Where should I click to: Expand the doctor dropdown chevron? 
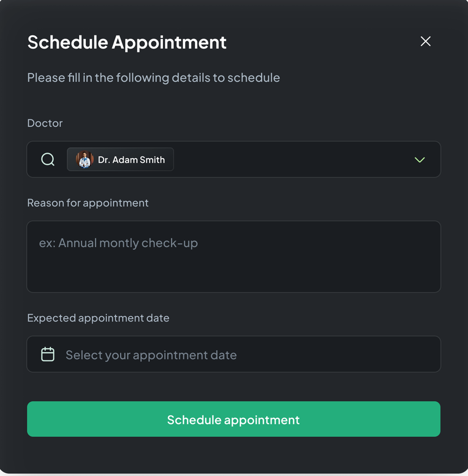(420, 160)
